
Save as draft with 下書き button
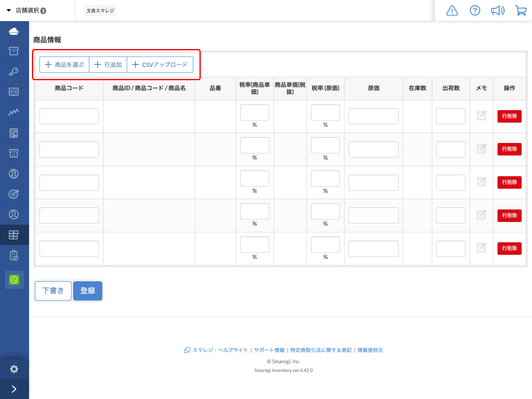[53, 291]
